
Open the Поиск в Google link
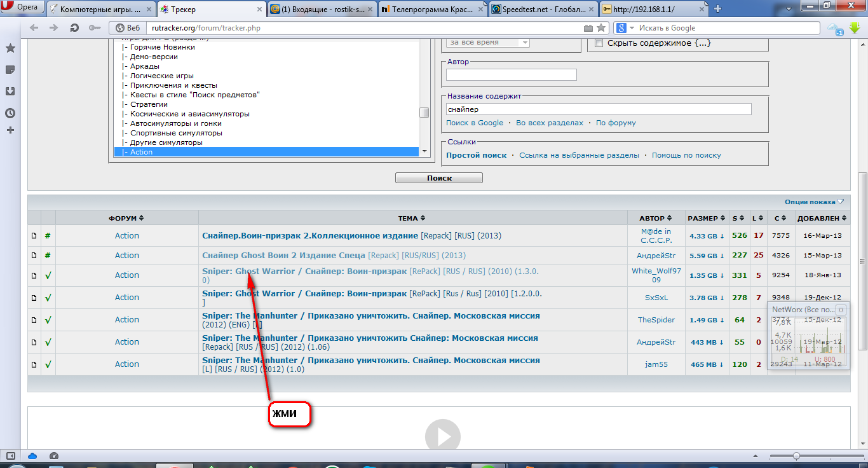tap(475, 123)
